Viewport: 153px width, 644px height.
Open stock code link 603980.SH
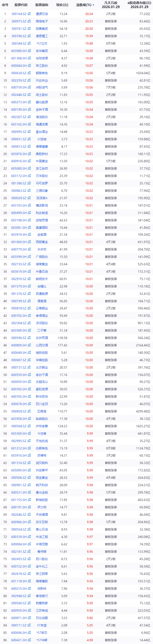tap(19, 51)
